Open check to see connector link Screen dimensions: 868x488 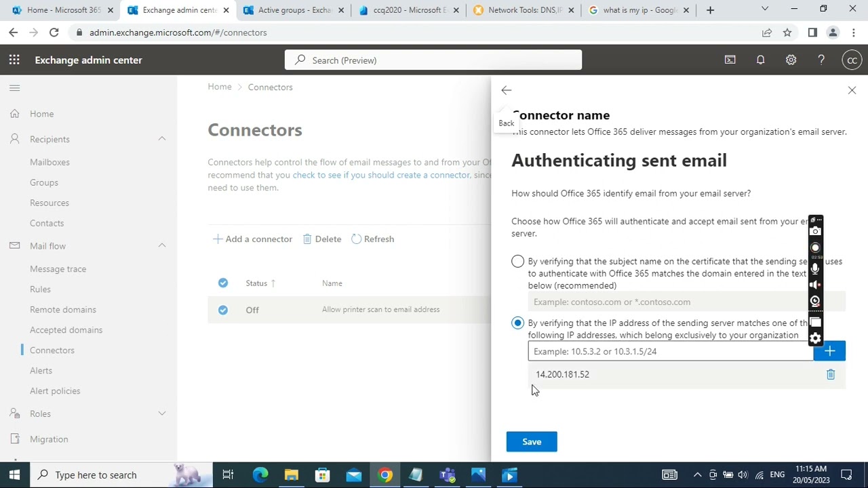click(381, 175)
